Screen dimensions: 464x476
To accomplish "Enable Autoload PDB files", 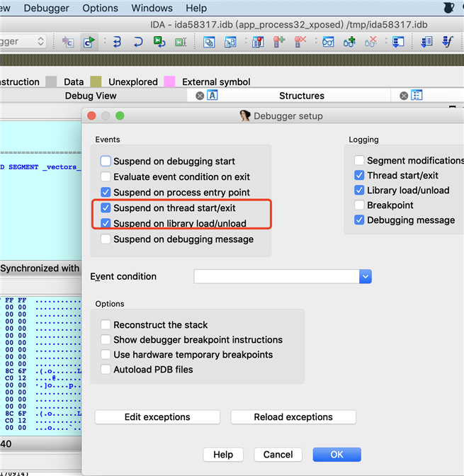I will 106,370.
